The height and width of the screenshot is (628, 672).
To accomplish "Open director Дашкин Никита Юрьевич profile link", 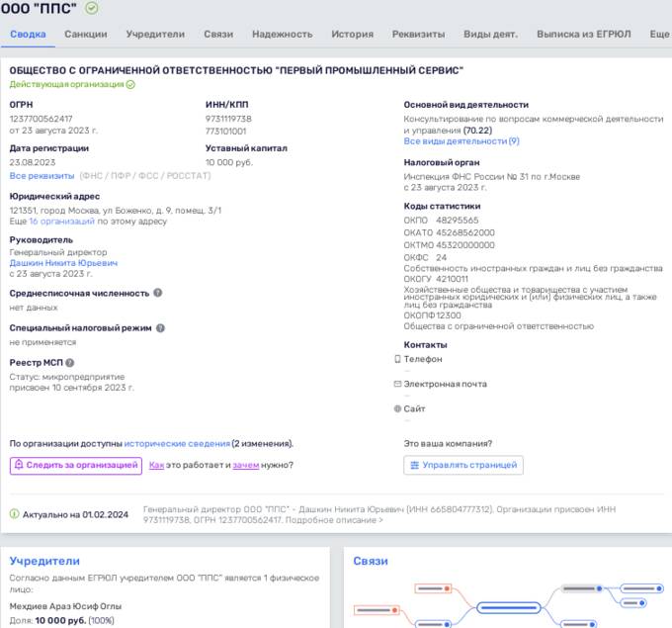I will (63, 263).
